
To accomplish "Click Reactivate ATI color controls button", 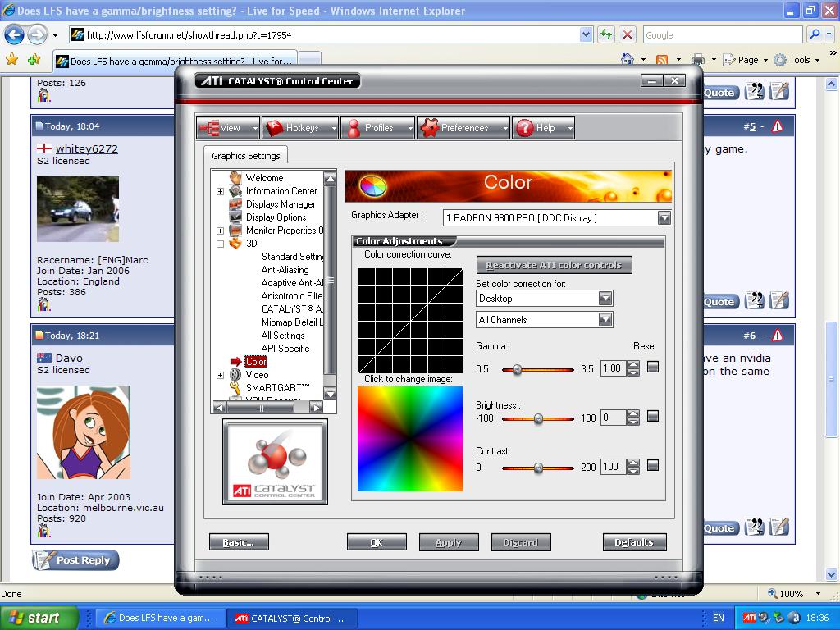I will click(554, 265).
